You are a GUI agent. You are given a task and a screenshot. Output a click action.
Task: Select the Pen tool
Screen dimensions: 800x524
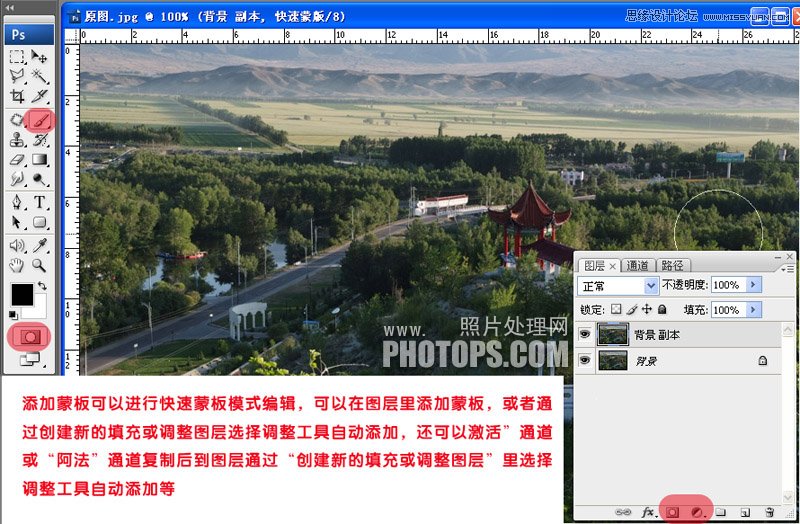(17, 203)
